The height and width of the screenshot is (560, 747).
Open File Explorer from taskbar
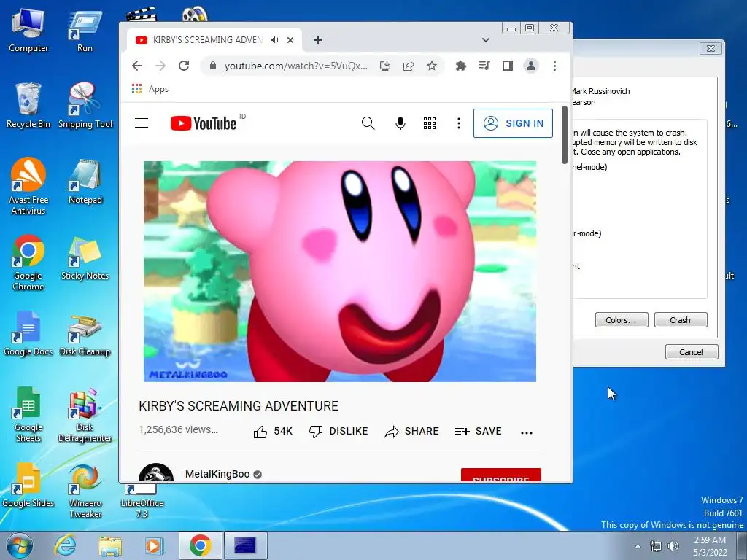109,545
